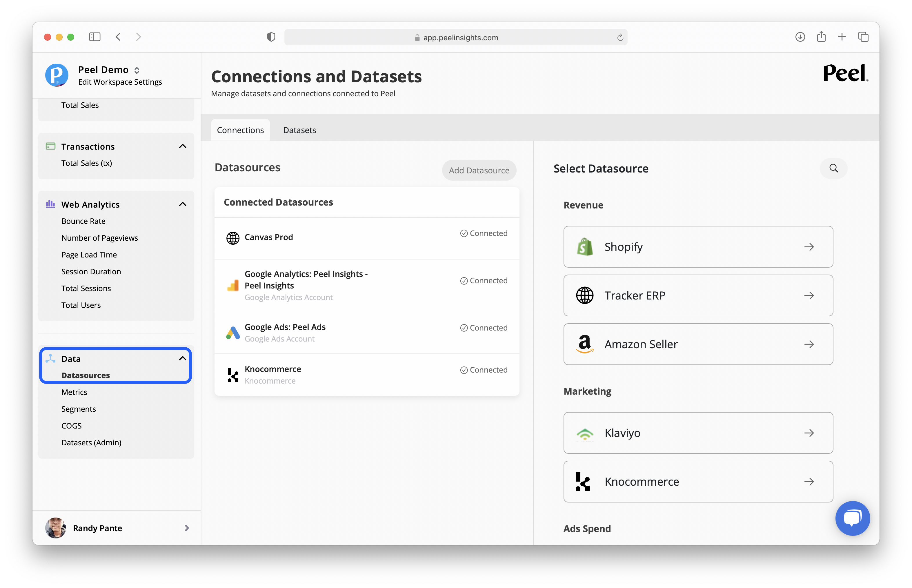The image size is (912, 588).
Task: Click the privacy shield icon
Action: coord(271,37)
